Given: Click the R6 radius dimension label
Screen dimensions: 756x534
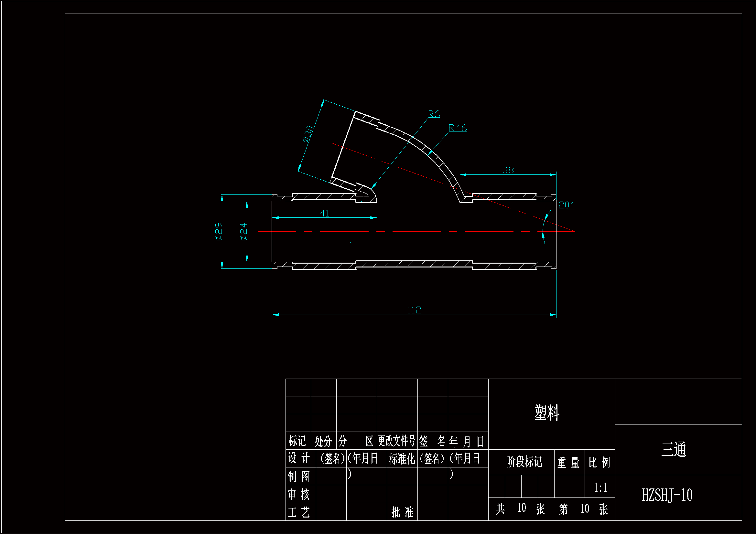Looking at the screenshot, I should 434,114.
